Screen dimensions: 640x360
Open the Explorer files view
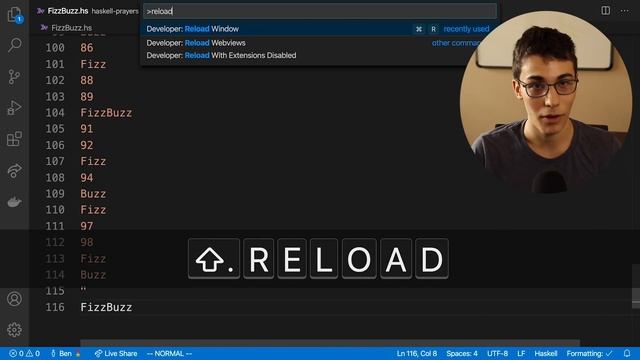coord(14,14)
